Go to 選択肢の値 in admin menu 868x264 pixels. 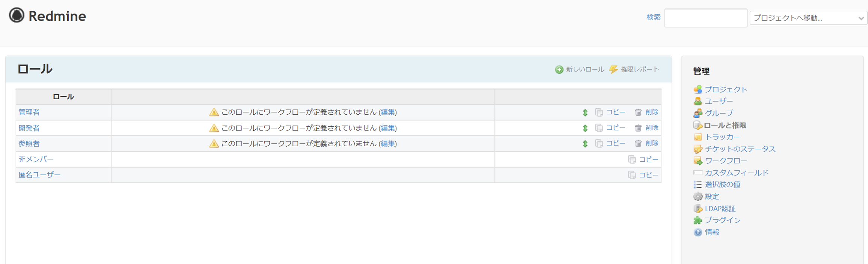pyautogui.click(x=723, y=185)
